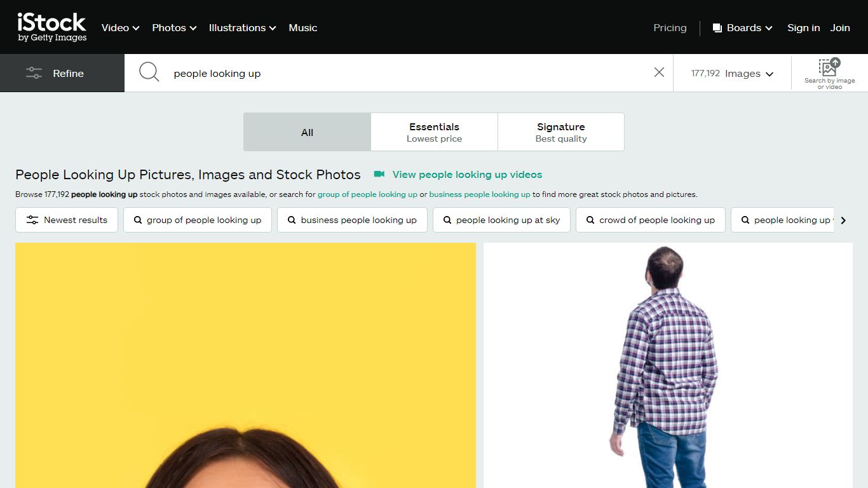Open the iStock by Getty Images home logo
Image resolution: width=868 pixels, height=488 pixels.
52,27
